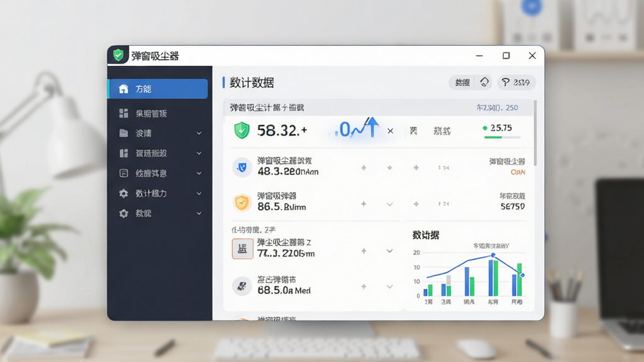Click the 58.32.+ value
Viewport: 644px width, 362px height.
282,131
